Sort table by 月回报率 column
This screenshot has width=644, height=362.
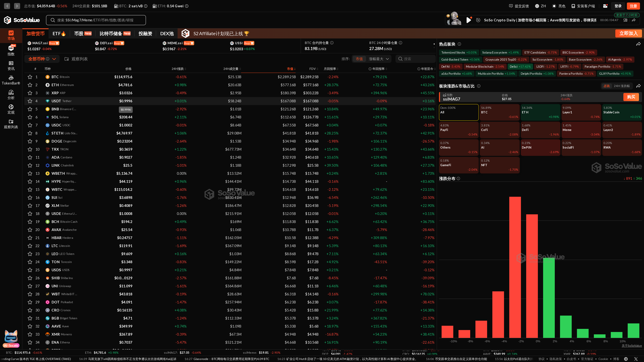pyautogui.click(x=331, y=69)
